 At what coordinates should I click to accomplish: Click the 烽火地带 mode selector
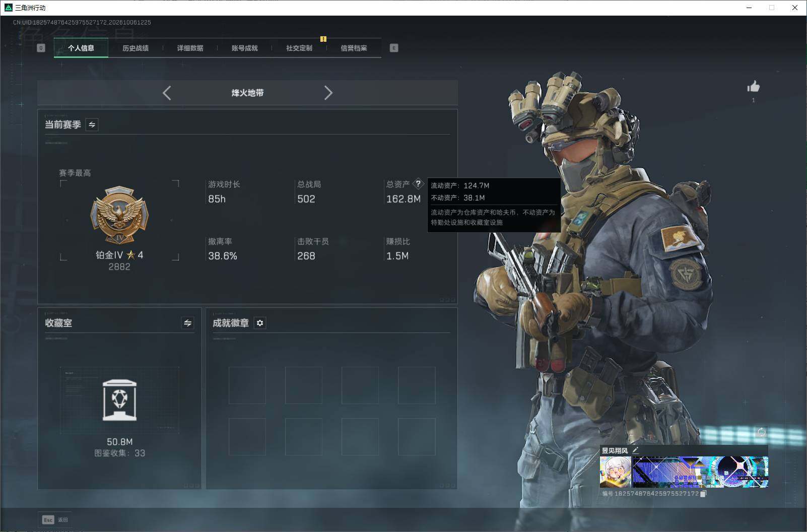(247, 93)
